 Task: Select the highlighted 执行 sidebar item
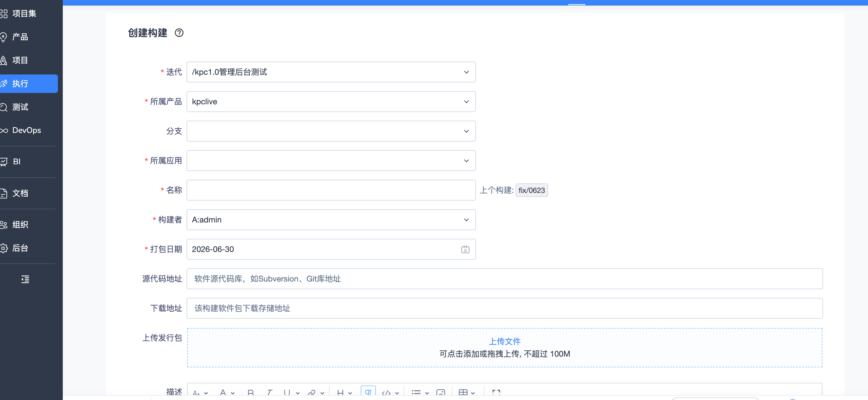(29, 83)
